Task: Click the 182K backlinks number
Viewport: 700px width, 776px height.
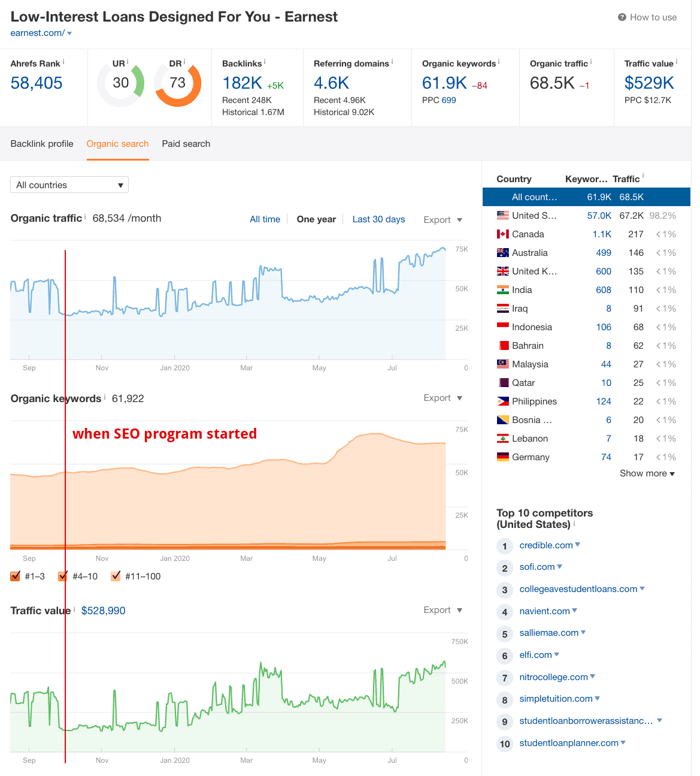Action: coord(243,83)
